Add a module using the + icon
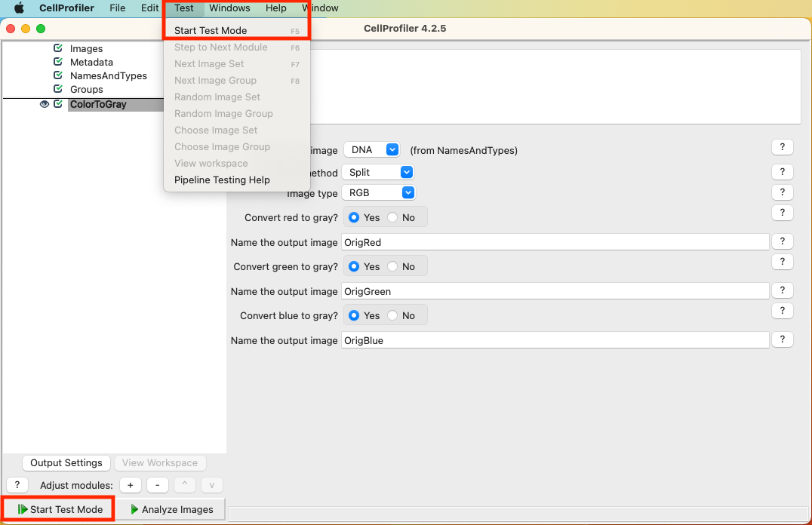This screenshot has width=812, height=525. coord(130,485)
